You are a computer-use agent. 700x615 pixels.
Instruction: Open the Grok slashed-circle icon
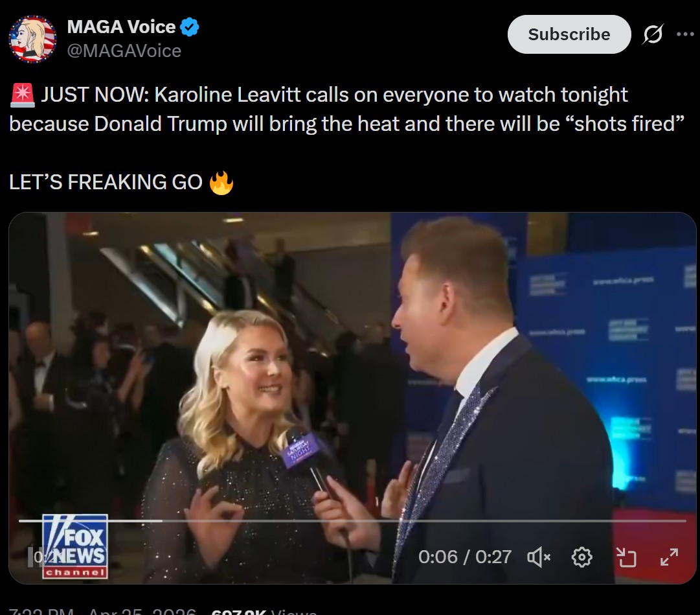coord(653,34)
